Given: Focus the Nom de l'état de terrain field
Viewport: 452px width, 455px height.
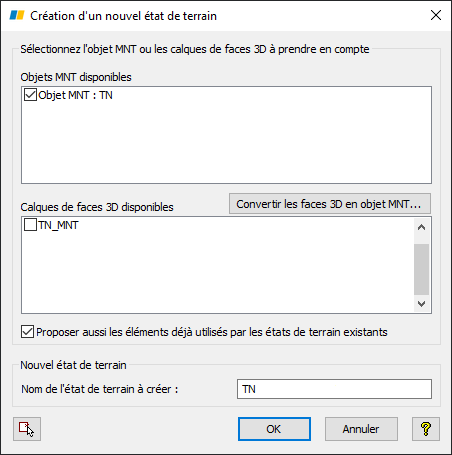Looking at the screenshot, I should pos(334,389).
